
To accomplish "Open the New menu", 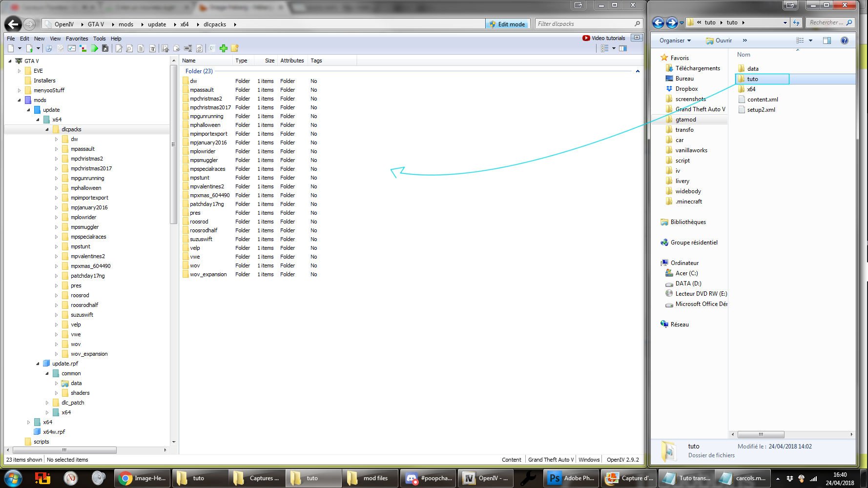I will point(39,39).
